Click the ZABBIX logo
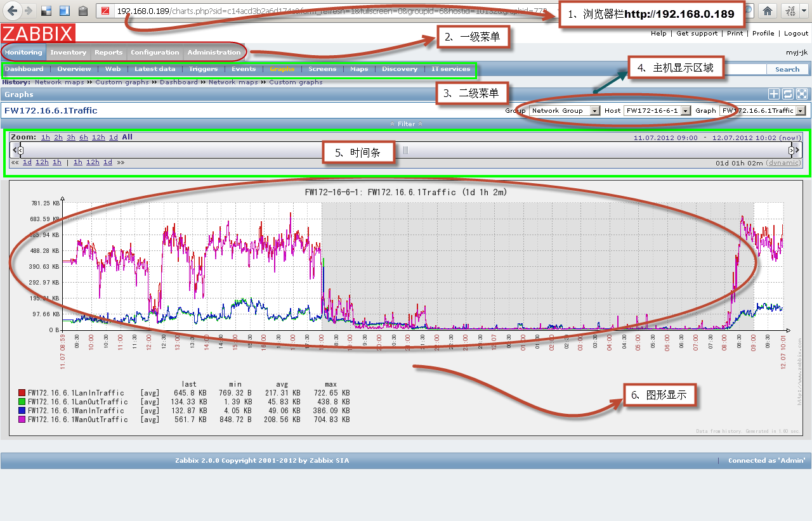The image size is (812, 521). 38,34
